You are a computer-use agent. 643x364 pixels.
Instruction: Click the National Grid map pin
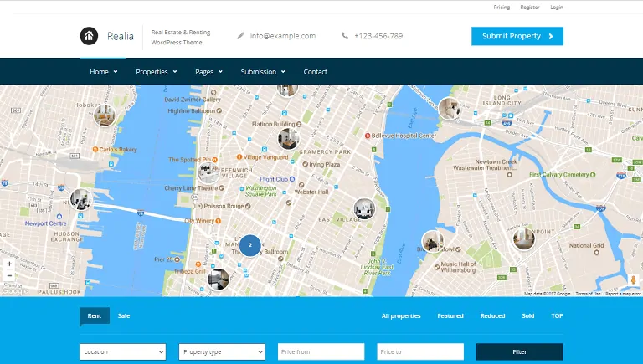coord(597,253)
